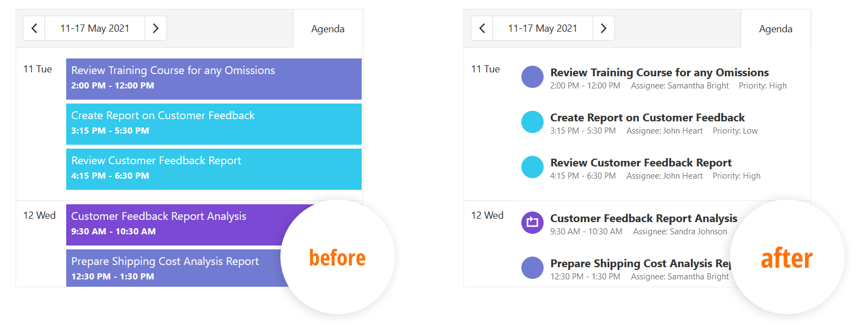
Task: Open blue Review Training Course appointment block
Action: [214, 79]
